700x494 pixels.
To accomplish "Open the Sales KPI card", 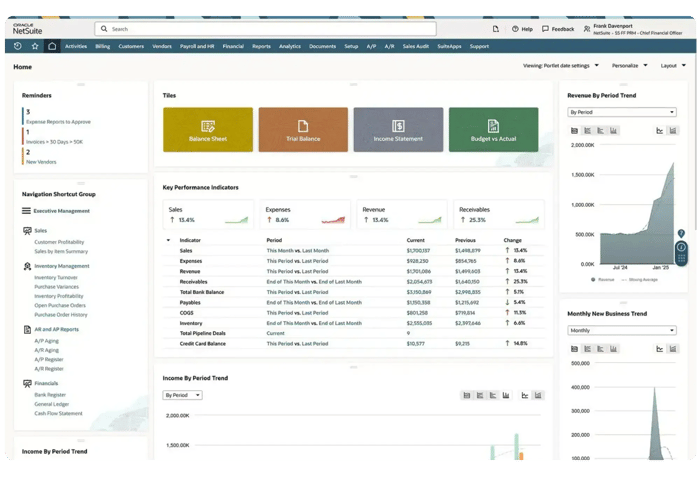I will pyautogui.click(x=208, y=215).
